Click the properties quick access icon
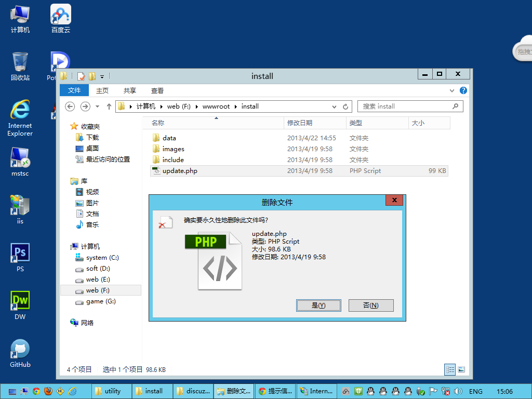The width and height of the screenshot is (532, 399). click(81, 76)
